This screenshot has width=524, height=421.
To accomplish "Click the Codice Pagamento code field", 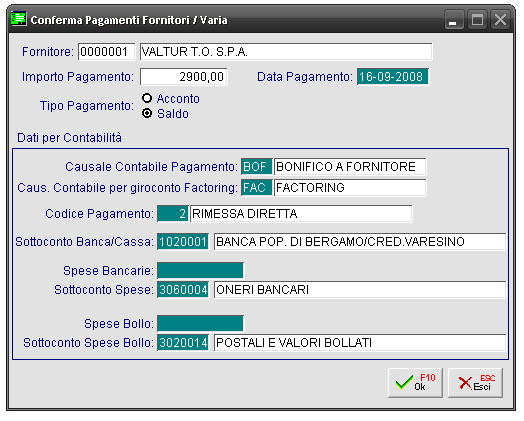I will click(x=173, y=214).
